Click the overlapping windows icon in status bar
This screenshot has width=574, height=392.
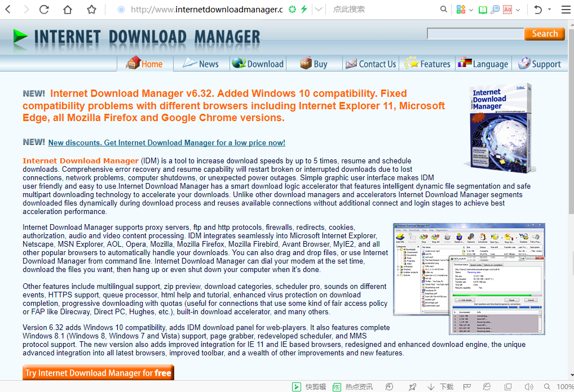[508, 387]
